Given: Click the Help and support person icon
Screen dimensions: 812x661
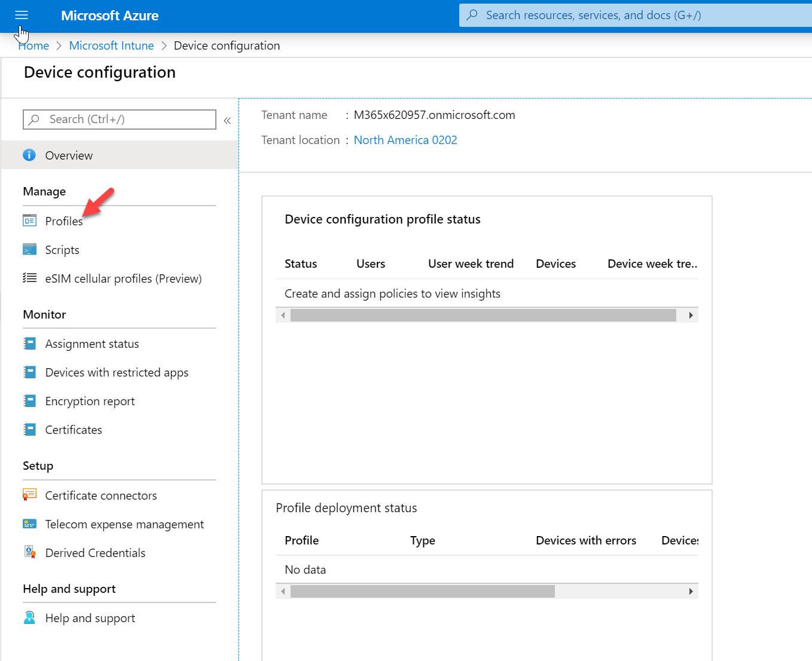Looking at the screenshot, I should [29, 617].
